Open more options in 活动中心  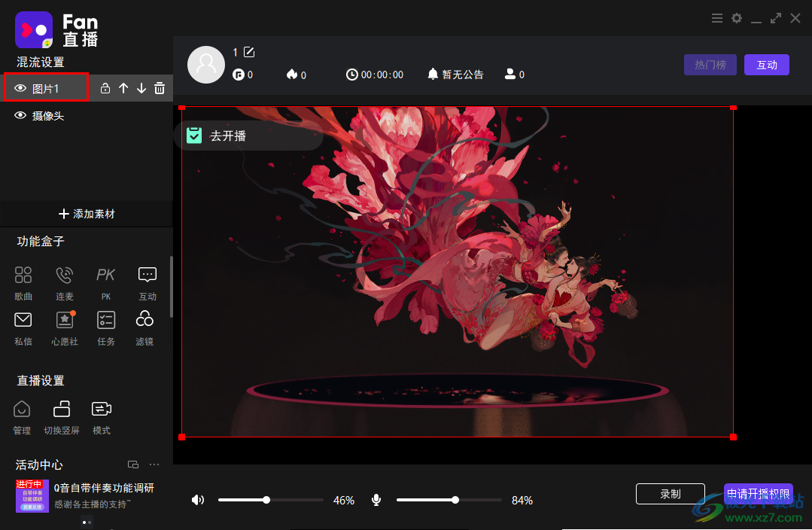pos(154,465)
